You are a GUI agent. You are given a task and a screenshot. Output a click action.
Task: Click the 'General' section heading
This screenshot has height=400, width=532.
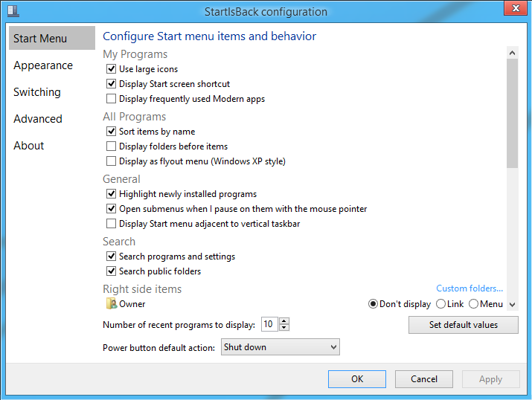[x=121, y=178]
